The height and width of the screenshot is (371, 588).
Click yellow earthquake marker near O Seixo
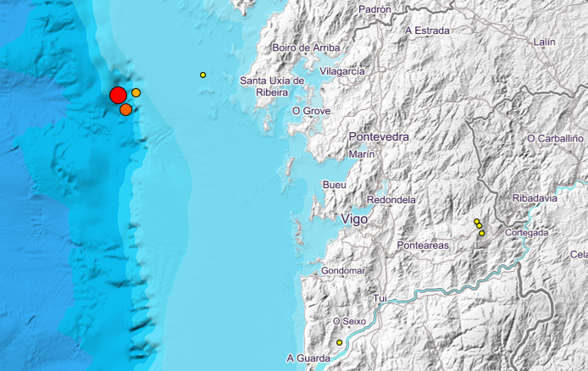(340, 342)
